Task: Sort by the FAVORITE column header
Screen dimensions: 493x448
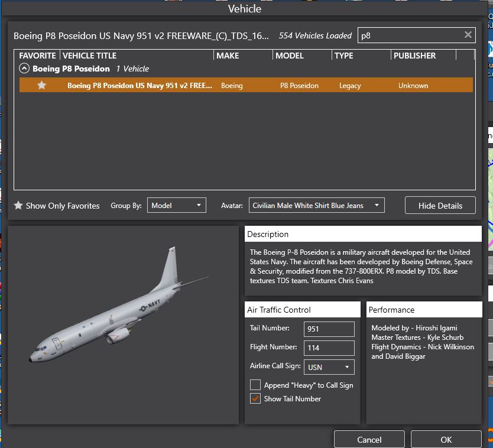Action: (37, 56)
